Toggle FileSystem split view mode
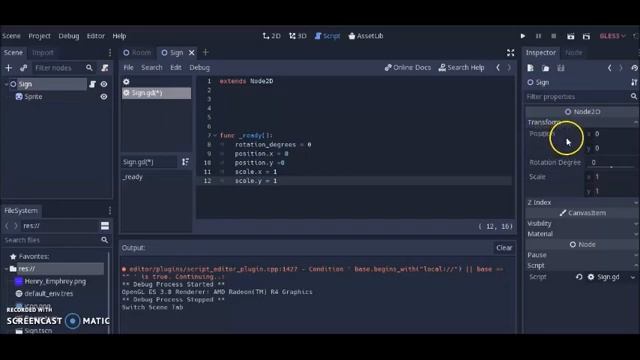 105,226
